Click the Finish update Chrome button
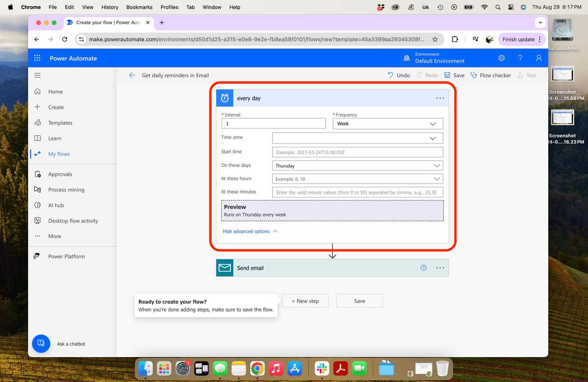 point(522,39)
